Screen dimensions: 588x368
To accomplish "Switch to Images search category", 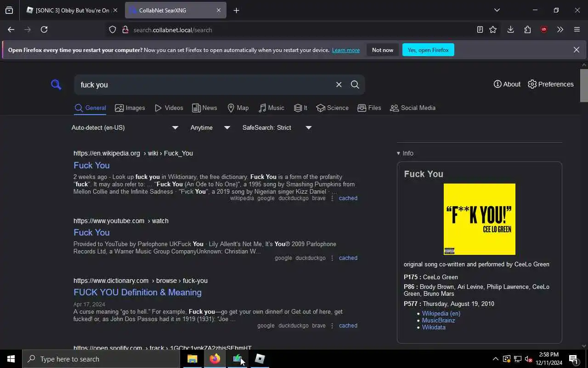I will (130, 108).
